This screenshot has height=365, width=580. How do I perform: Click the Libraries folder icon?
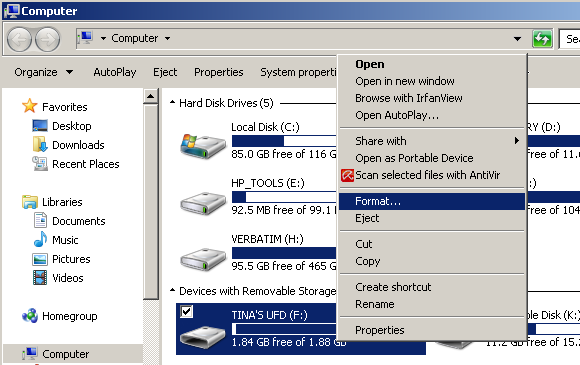click(x=30, y=202)
